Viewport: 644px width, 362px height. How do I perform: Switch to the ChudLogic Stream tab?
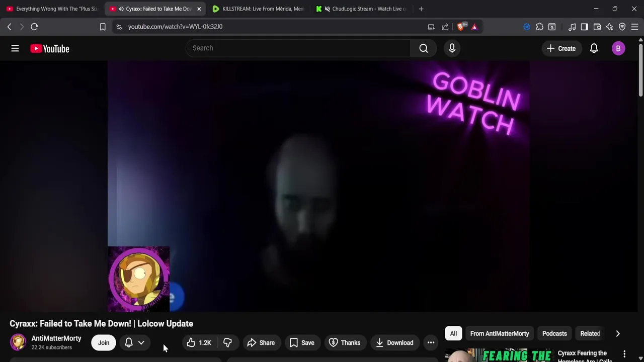point(362,9)
